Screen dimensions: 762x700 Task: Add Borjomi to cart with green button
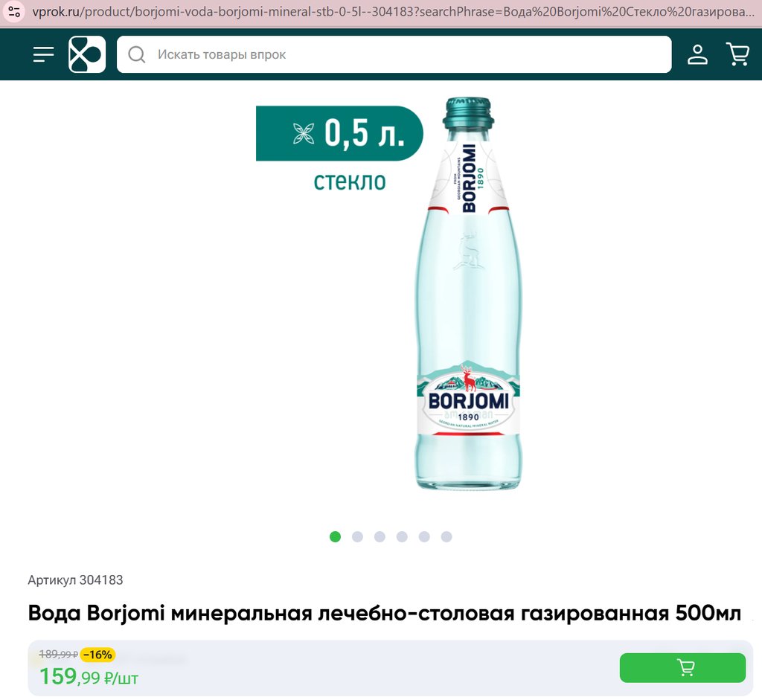(x=682, y=667)
